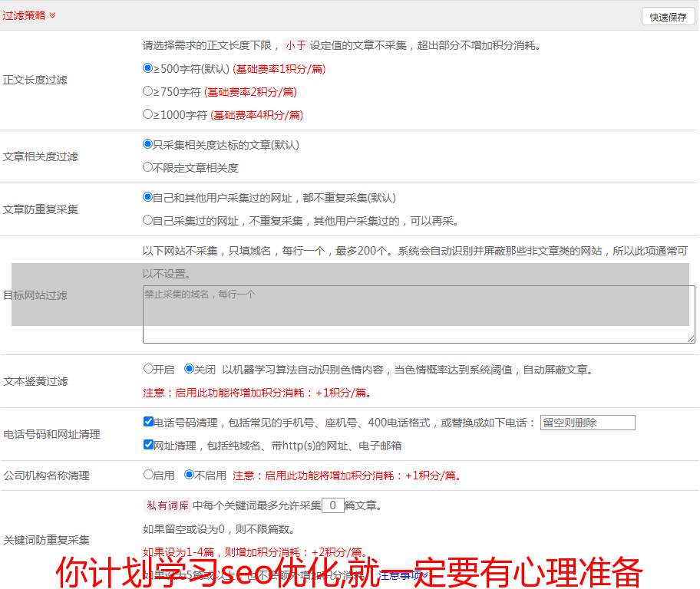700x589 pixels.
Task: Click the keyword article count input box
Action: 332,505
